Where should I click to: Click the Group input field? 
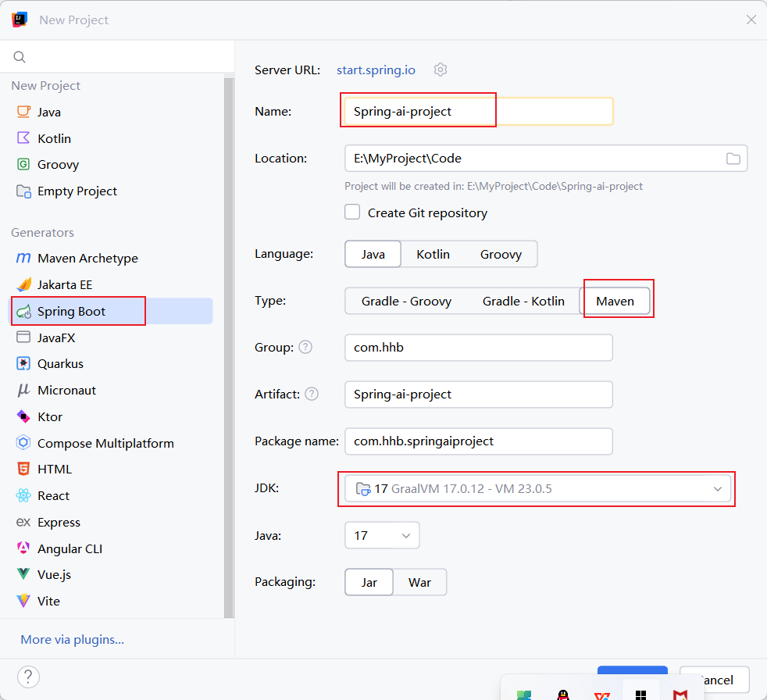(478, 348)
